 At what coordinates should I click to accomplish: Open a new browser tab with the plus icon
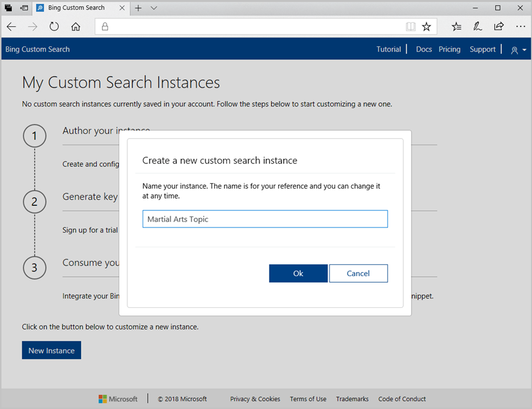(x=137, y=8)
